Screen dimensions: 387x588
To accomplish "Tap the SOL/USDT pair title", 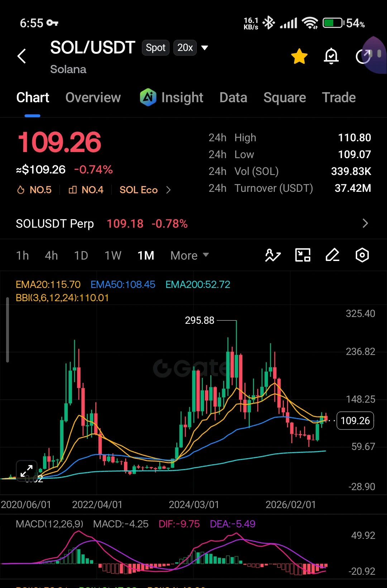I will click(92, 48).
